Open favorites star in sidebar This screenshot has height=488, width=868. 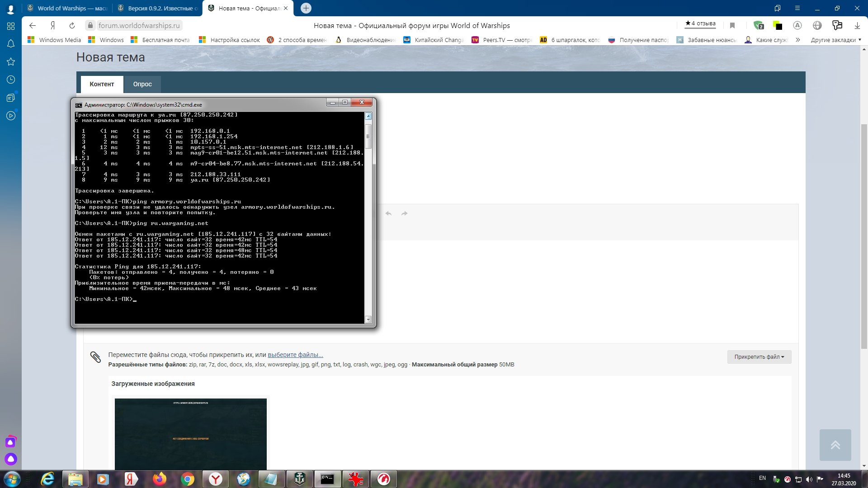click(11, 62)
